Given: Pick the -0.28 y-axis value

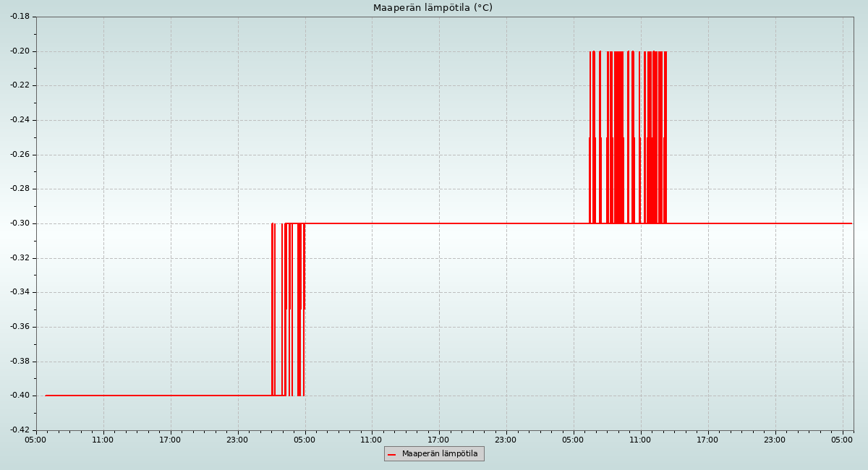Looking at the screenshot, I should 20,189.
